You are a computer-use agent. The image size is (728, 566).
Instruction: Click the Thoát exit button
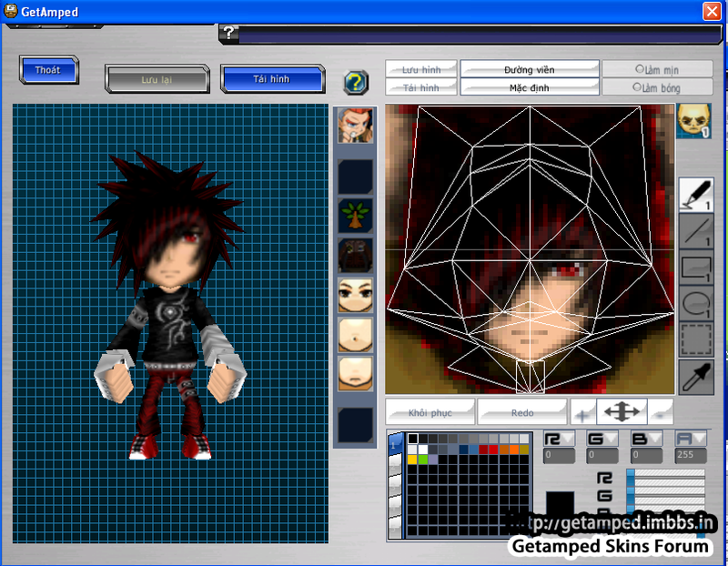(49, 70)
